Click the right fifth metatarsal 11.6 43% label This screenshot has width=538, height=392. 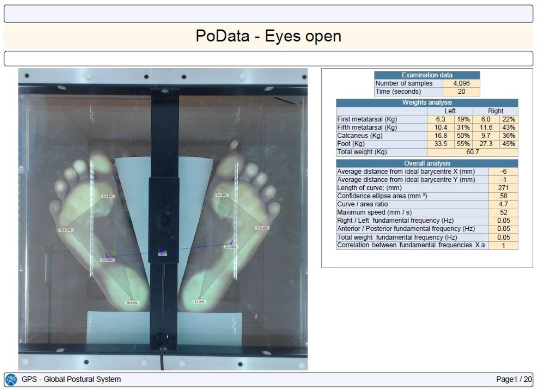click(262, 228)
